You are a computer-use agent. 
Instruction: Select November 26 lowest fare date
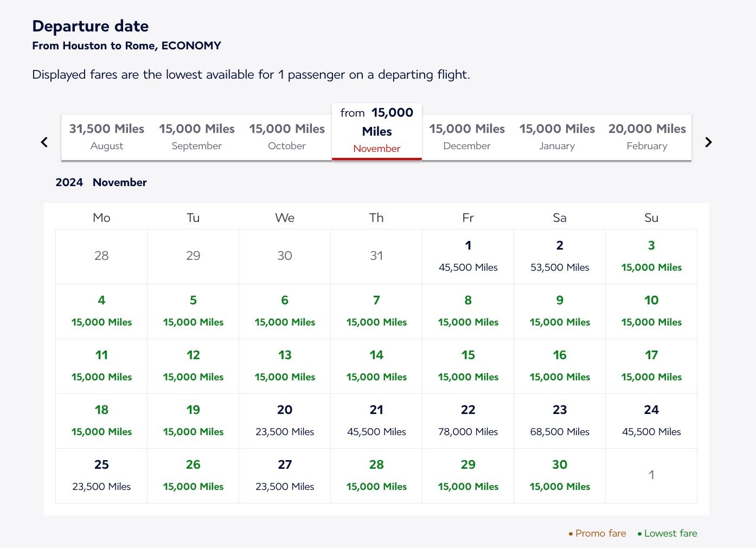pyautogui.click(x=193, y=475)
